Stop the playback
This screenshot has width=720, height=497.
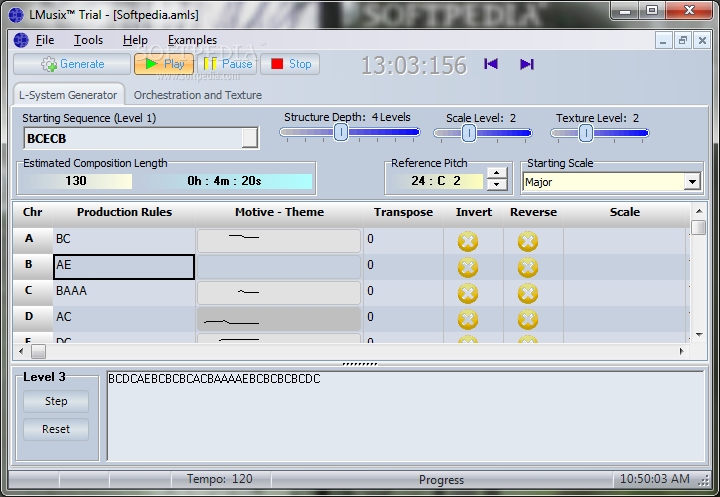coord(290,64)
